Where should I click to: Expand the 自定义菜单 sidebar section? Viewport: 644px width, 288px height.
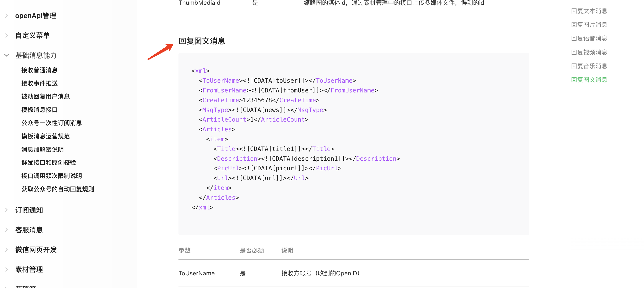pyautogui.click(x=33, y=35)
